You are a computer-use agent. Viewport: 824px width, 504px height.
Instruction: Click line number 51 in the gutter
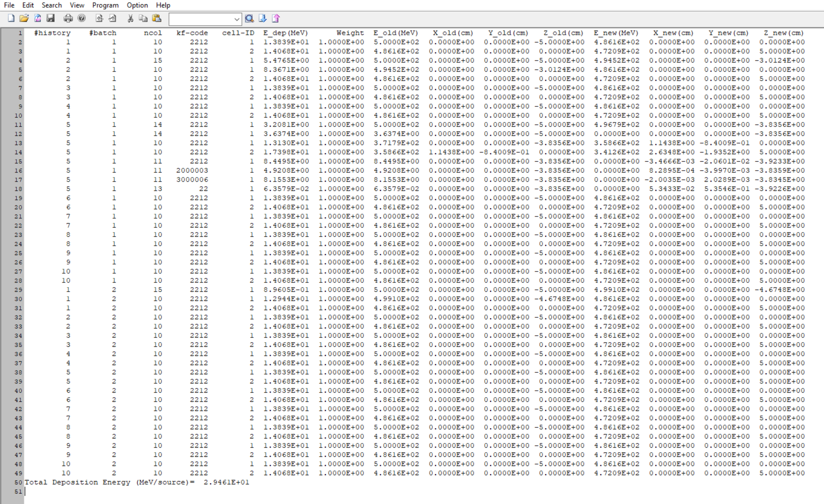[x=18, y=492]
